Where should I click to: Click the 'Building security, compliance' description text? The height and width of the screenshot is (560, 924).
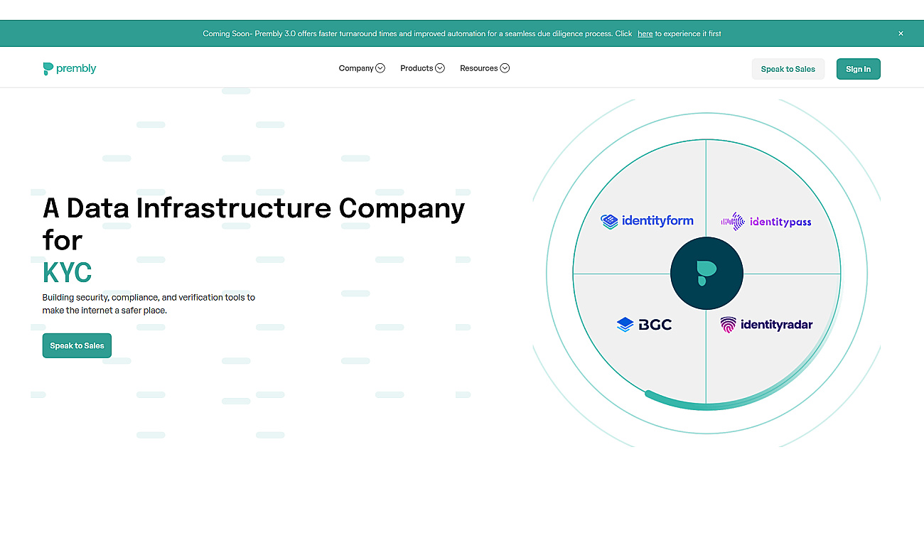149,304
